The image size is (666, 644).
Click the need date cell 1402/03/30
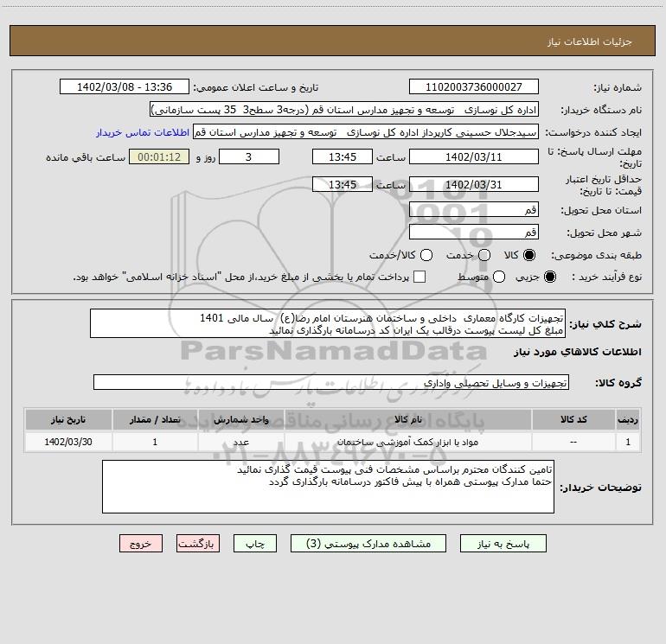pos(68,442)
